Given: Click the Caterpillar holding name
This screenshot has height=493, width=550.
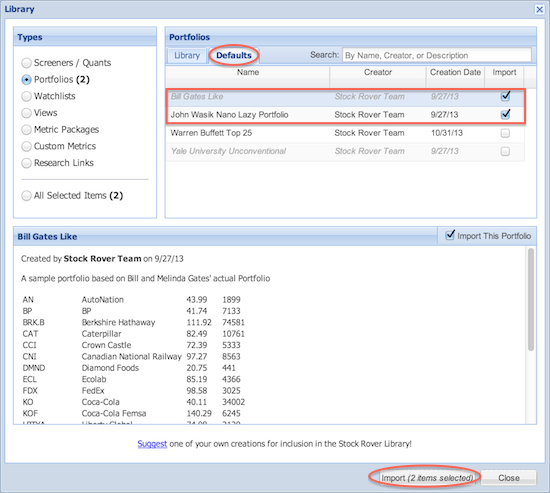Looking at the screenshot, I should (102, 334).
